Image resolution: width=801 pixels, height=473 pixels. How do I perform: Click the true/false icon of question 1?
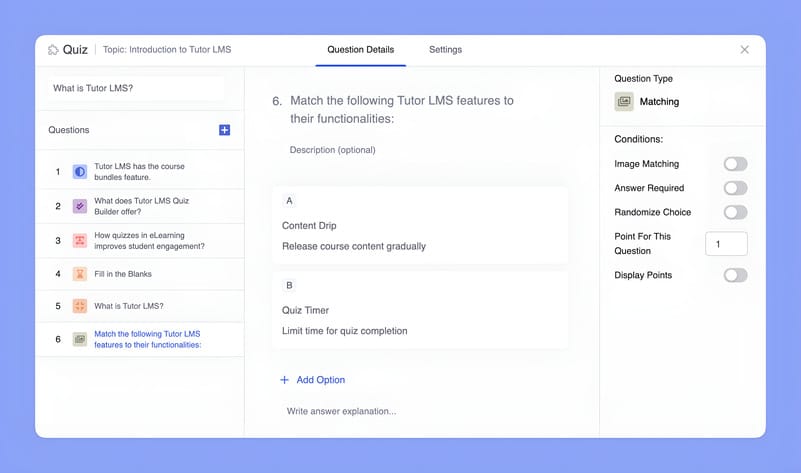(x=80, y=172)
